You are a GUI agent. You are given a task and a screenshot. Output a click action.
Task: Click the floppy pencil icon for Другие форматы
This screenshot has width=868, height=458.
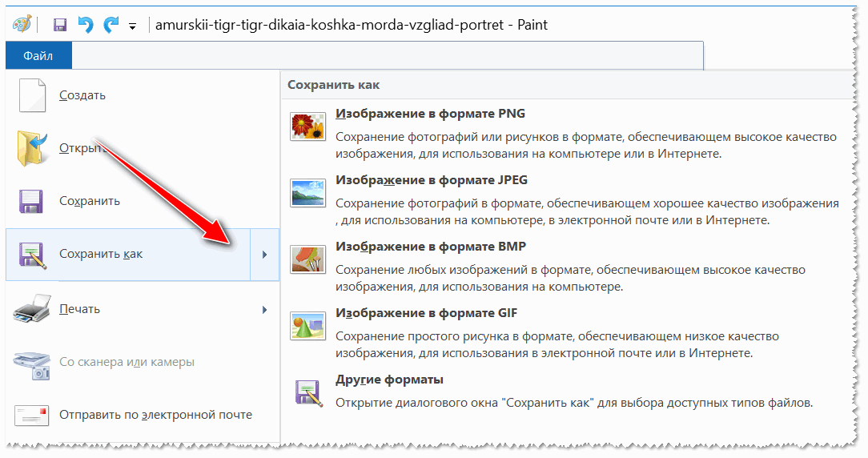point(308,393)
